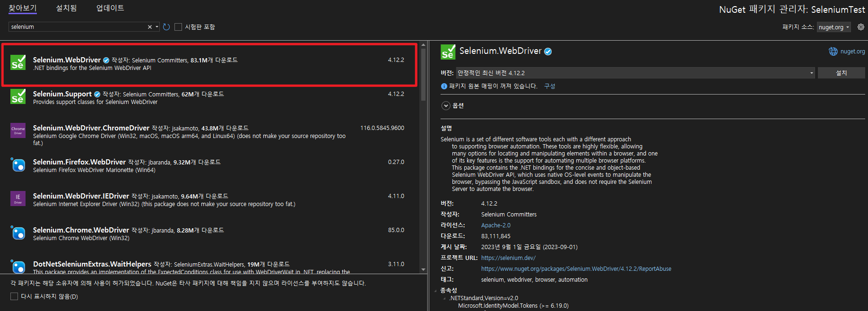Image resolution: width=868 pixels, height=311 pixels.
Task: Select the Selenium.Chrome.WebDriver row title
Action: point(81,230)
